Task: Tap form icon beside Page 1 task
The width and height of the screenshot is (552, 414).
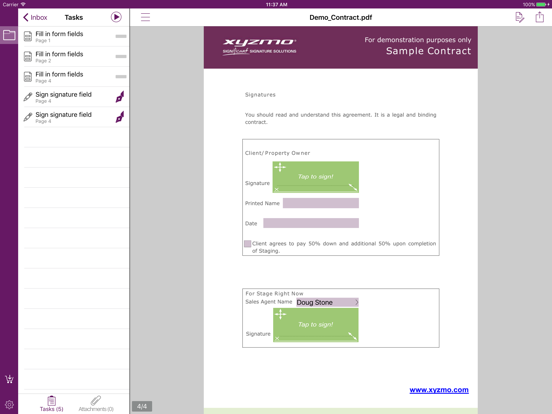Action: pos(28,36)
